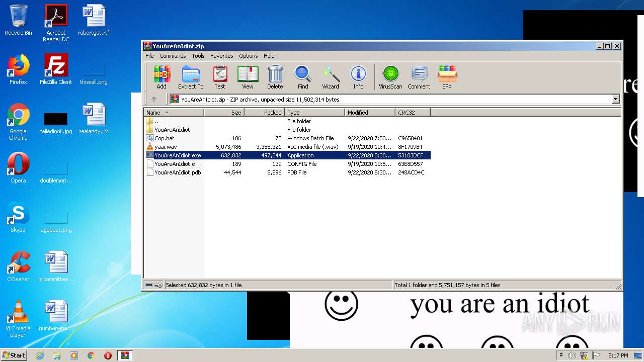Select the YouAreAnIdiot folder row
Image resolution: width=644 pixels, height=362 pixels.
coord(287,130)
